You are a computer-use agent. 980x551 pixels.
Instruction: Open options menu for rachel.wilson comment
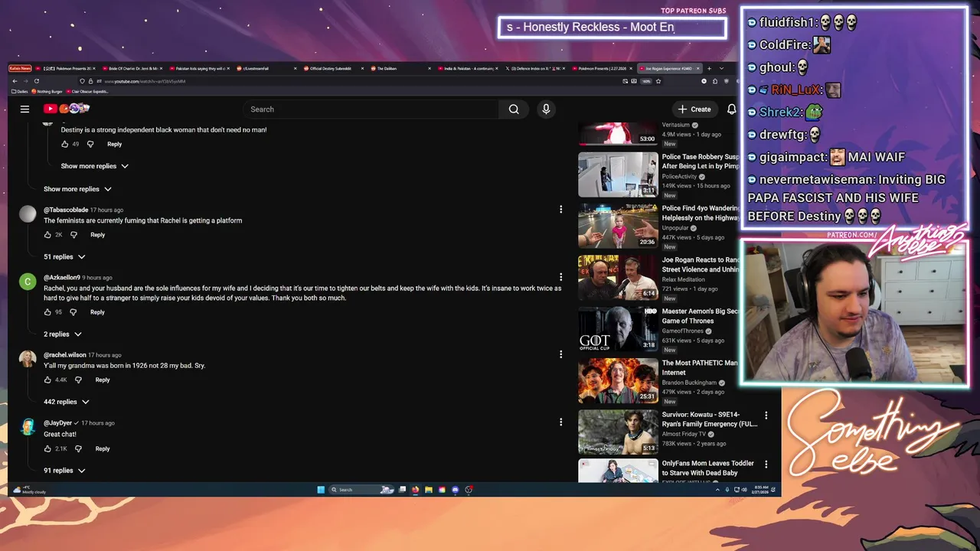[560, 354]
